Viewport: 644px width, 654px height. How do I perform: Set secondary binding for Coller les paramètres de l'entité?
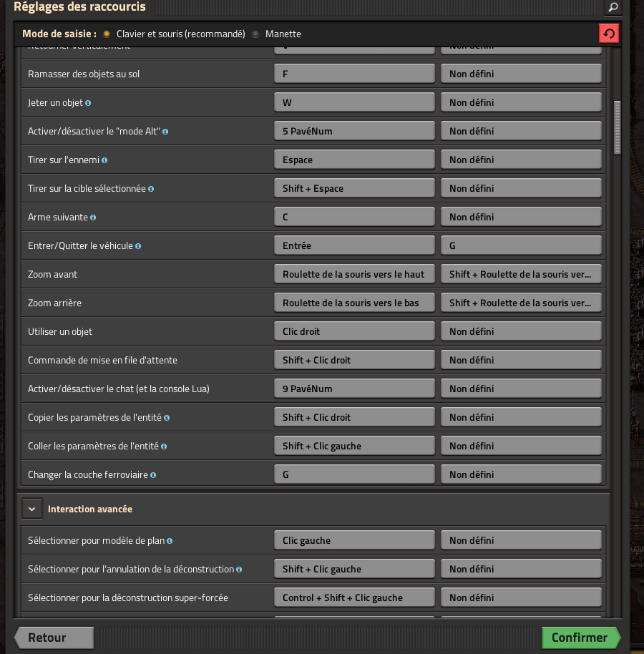521,446
